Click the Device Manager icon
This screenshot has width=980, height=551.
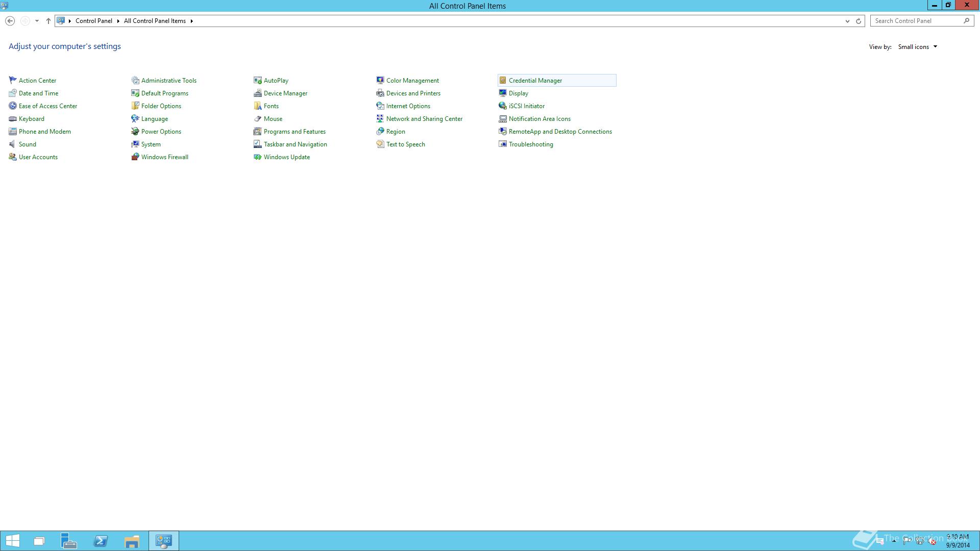(258, 93)
